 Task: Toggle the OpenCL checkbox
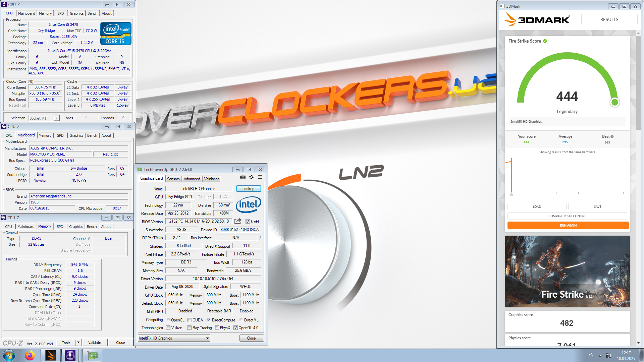tap(168, 320)
